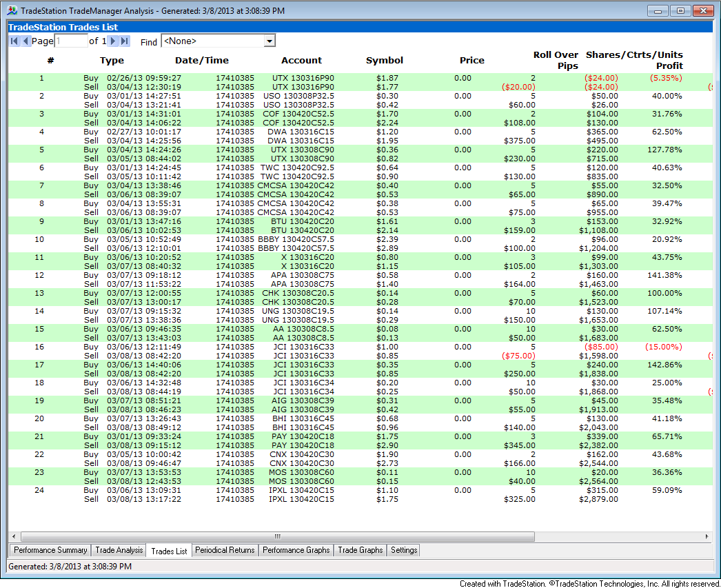Click X 130316C20 in the Buy row
The image size is (721, 588).
307,257
